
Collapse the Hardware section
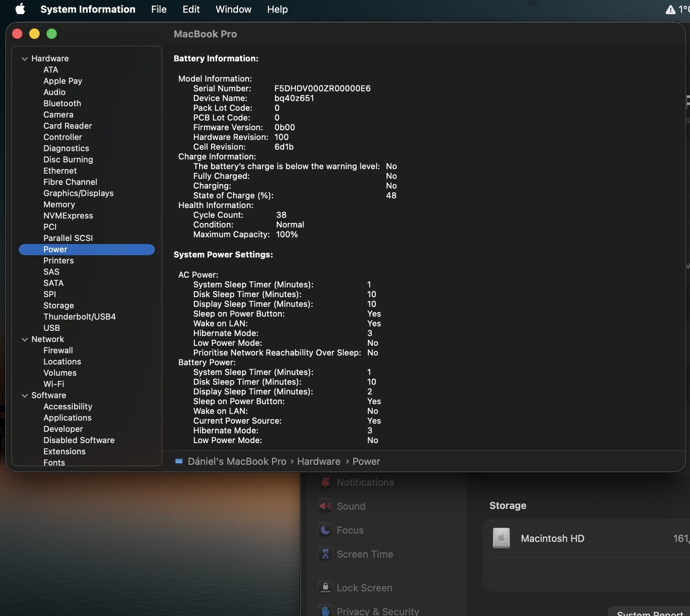(x=25, y=59)
